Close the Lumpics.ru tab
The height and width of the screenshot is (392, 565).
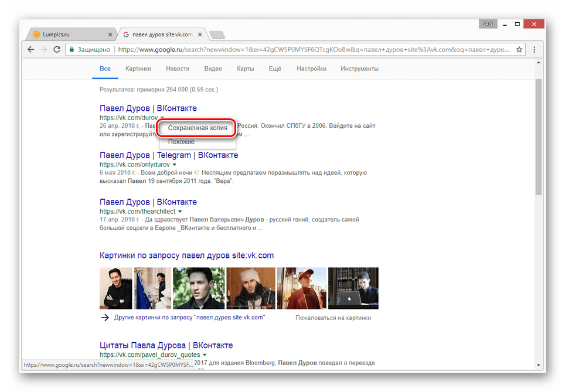pos(110,35)
